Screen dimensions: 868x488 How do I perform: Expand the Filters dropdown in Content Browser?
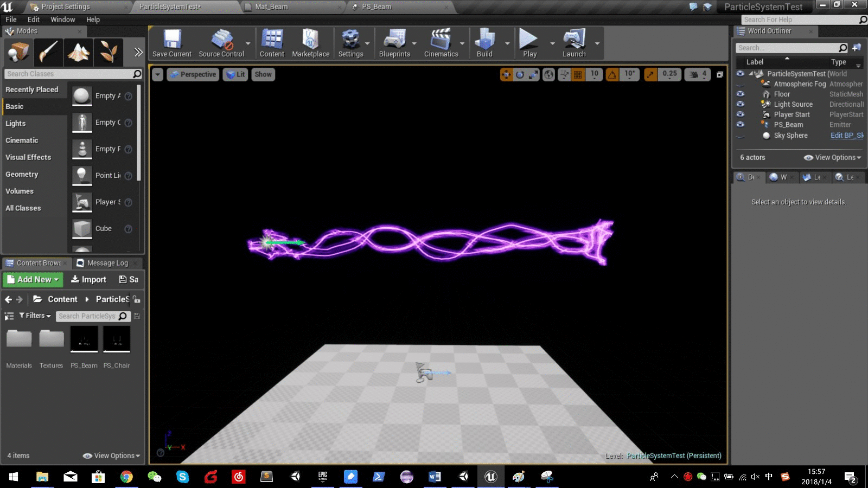[x=35, y=316]
